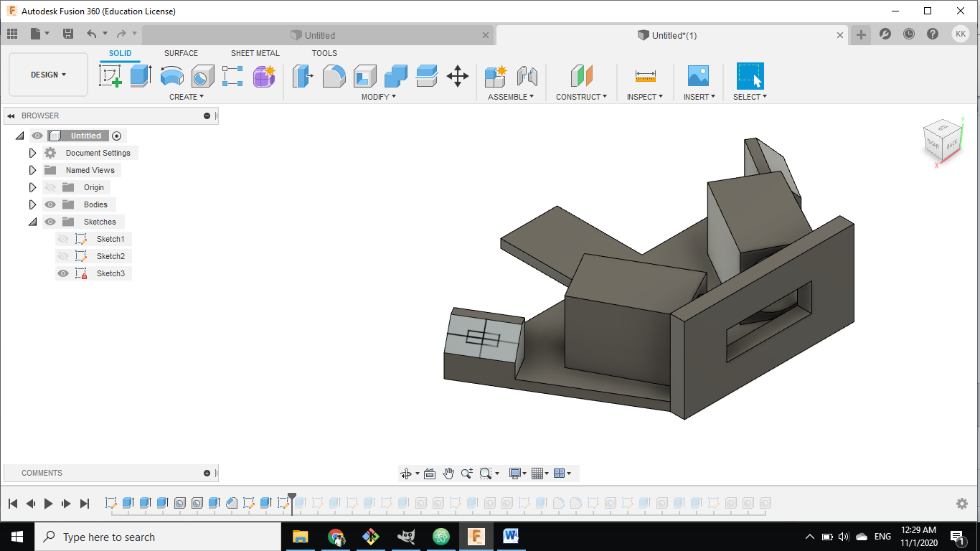Viewport: 980px width, 551px height.
Task: Open the DESIGN workspace dropdown
Action: pos(48,75)
